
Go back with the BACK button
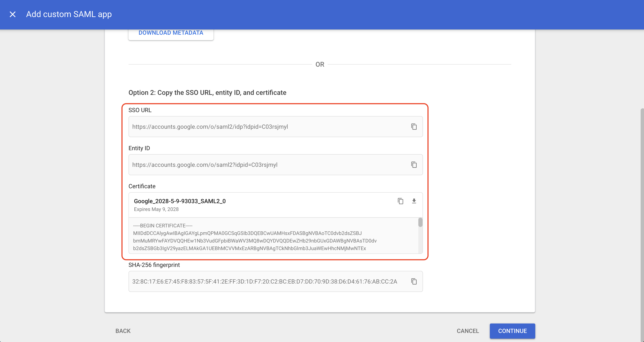click(123, 331)
